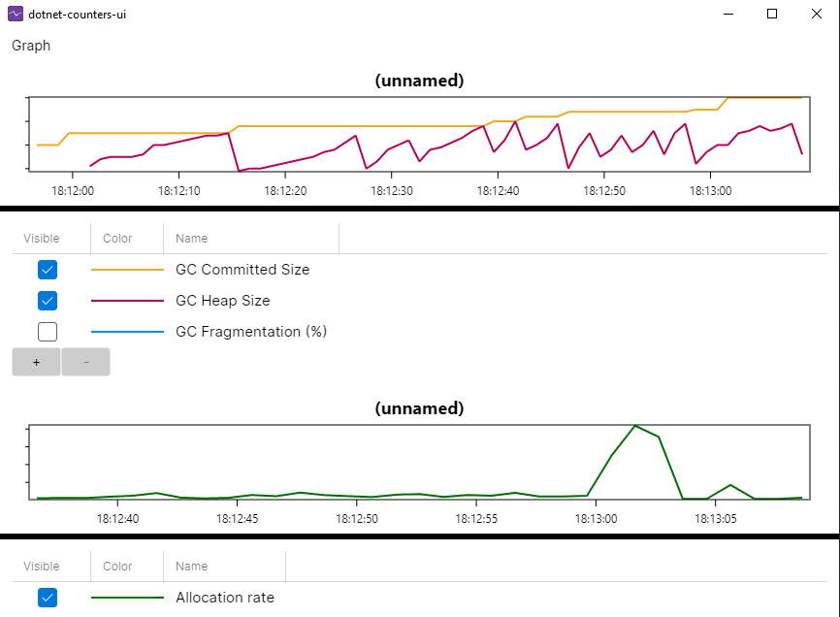Enable GC Fragmentation (%) visibility
The image size is (840, 617).
[48, 332]
